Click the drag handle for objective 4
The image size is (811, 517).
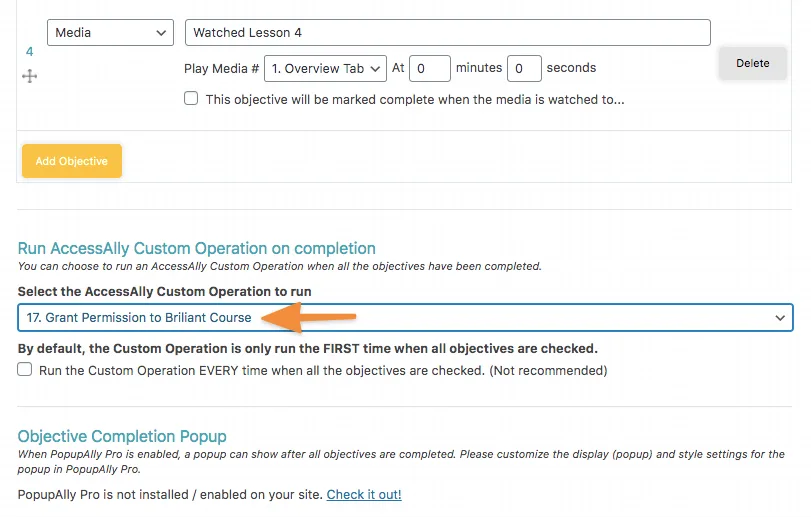click(30, 76)
